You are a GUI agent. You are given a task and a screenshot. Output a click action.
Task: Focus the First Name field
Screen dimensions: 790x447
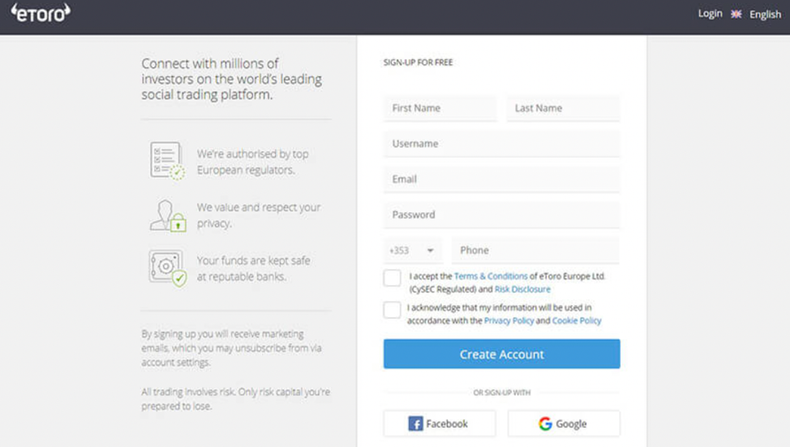[440, 108]
